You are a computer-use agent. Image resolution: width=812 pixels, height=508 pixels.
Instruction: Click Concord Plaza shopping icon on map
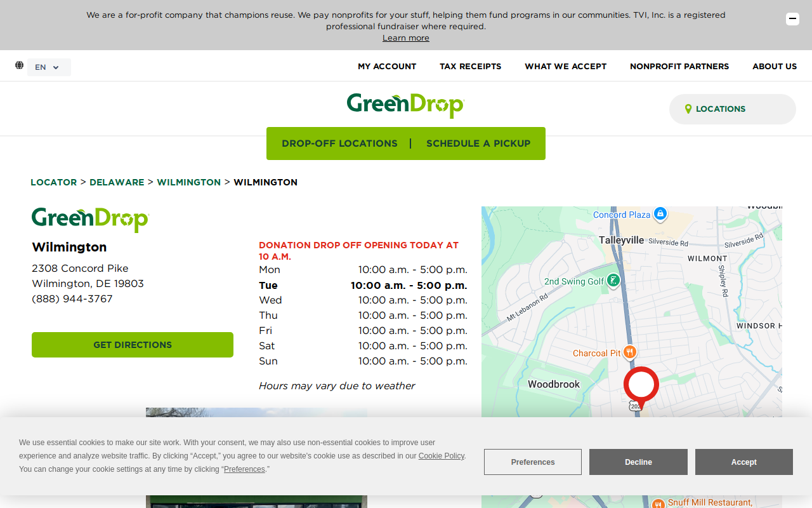pyautogui.click(x=660, y=213)
